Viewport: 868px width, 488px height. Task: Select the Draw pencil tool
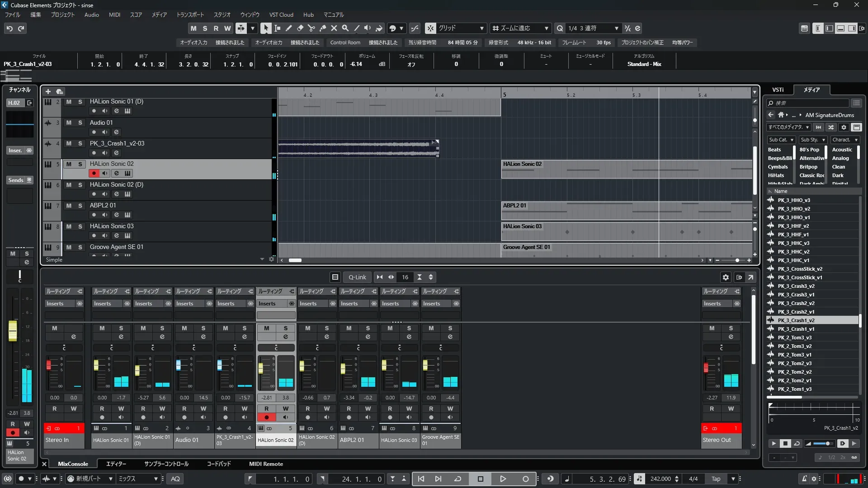tap(289, 28)
